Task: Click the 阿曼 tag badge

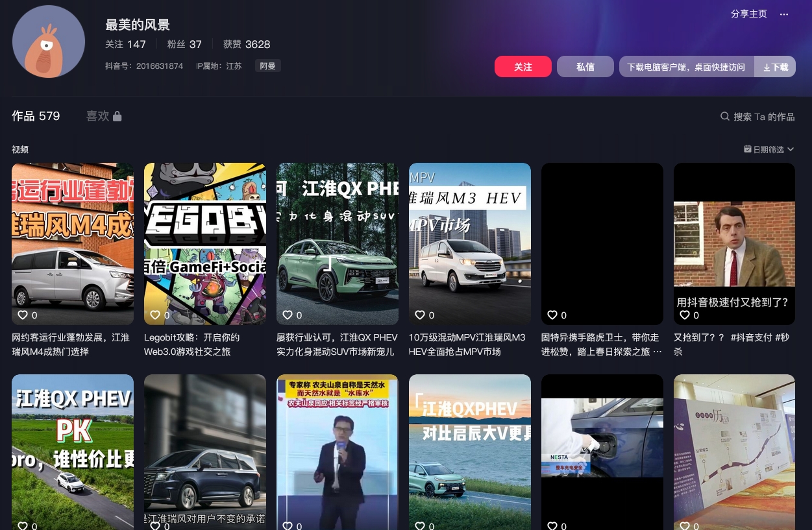Action: (x=267, y=66)
